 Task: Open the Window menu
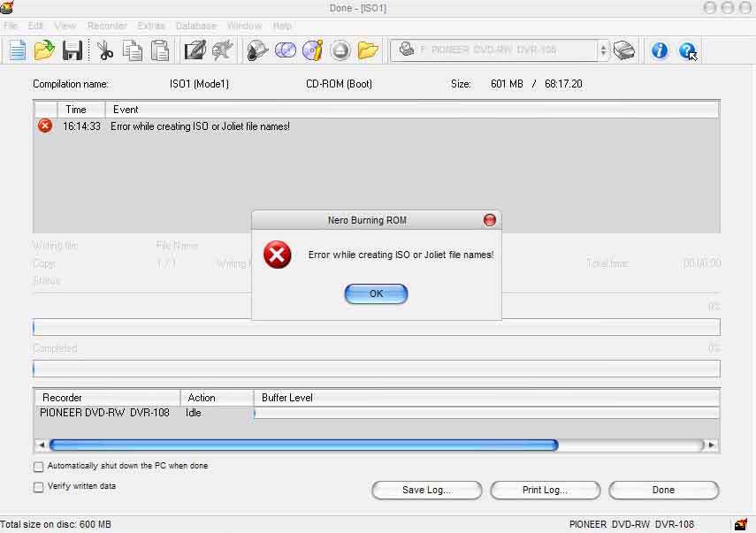(x=244, y=26)
